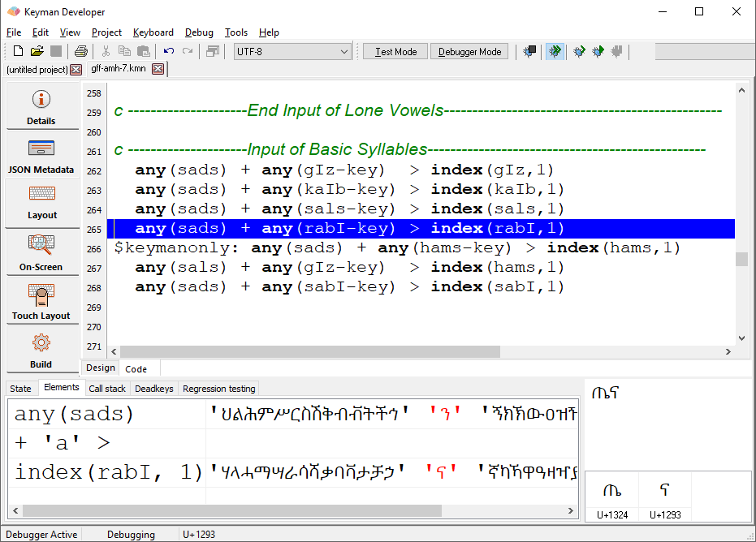Open the Layout sidebar page

[42, 203]
